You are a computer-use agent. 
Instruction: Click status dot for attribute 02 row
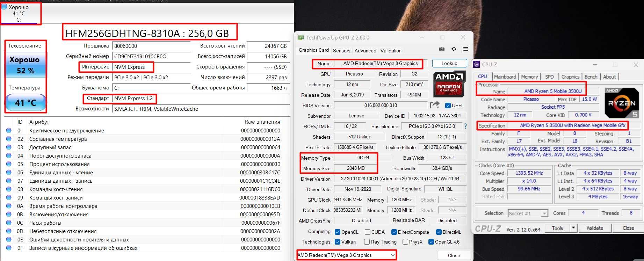point(9,139)
